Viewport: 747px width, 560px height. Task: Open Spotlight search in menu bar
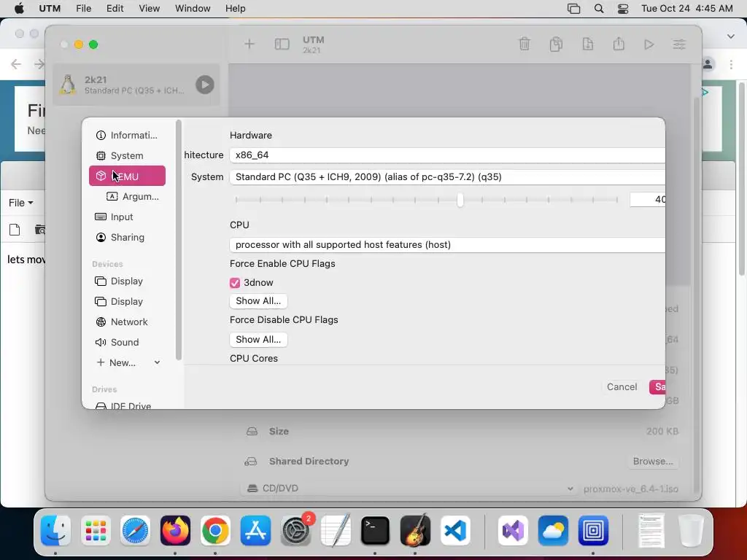click(599, 9)
